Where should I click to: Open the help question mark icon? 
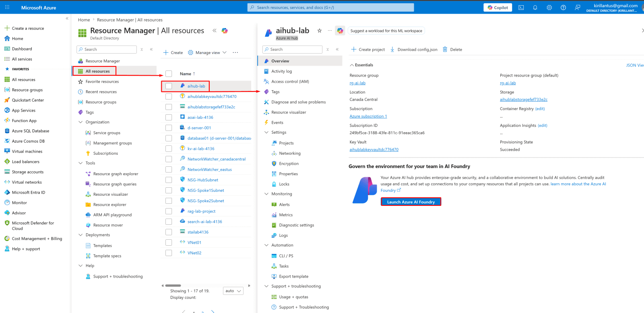click(x=563, y=7)
